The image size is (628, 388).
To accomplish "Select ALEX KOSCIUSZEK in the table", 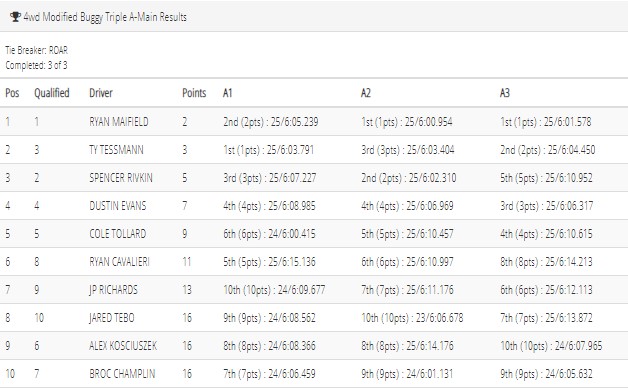I will click(x=123, y=346).
